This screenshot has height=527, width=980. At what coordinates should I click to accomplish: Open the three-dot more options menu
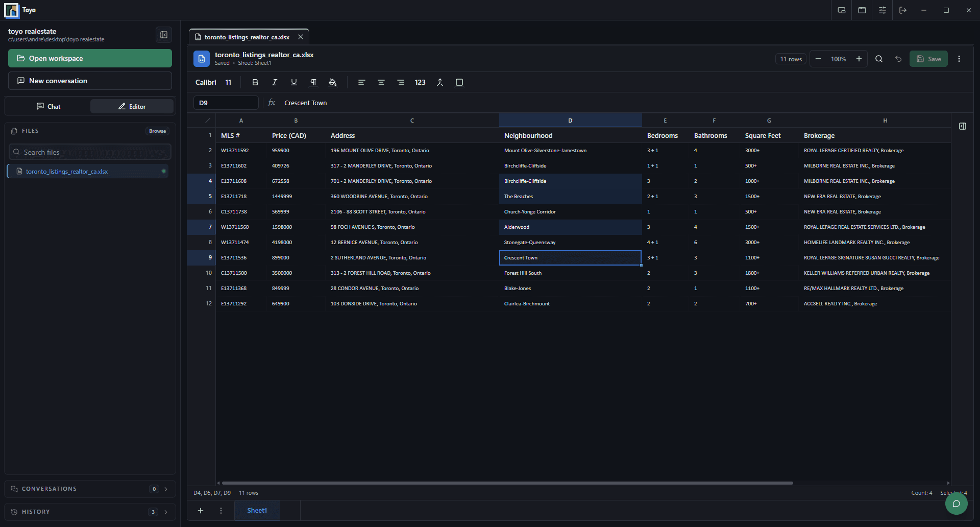959,59
